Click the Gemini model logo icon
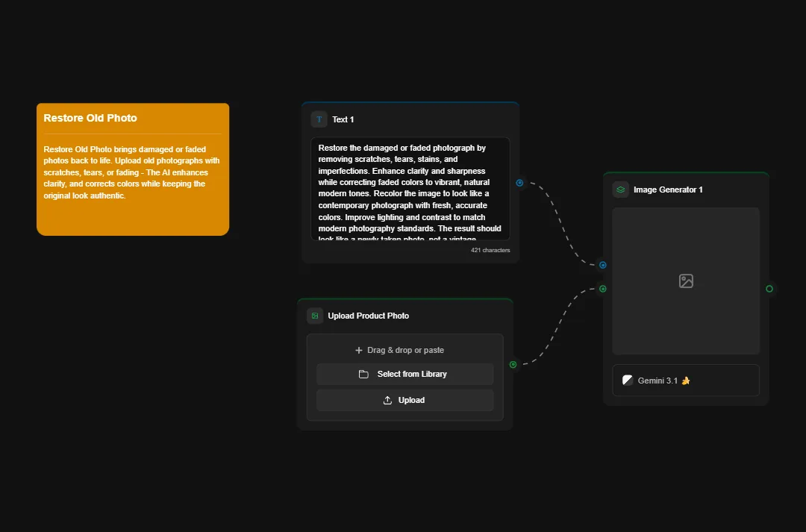806x532 pixels. (628, 381)
